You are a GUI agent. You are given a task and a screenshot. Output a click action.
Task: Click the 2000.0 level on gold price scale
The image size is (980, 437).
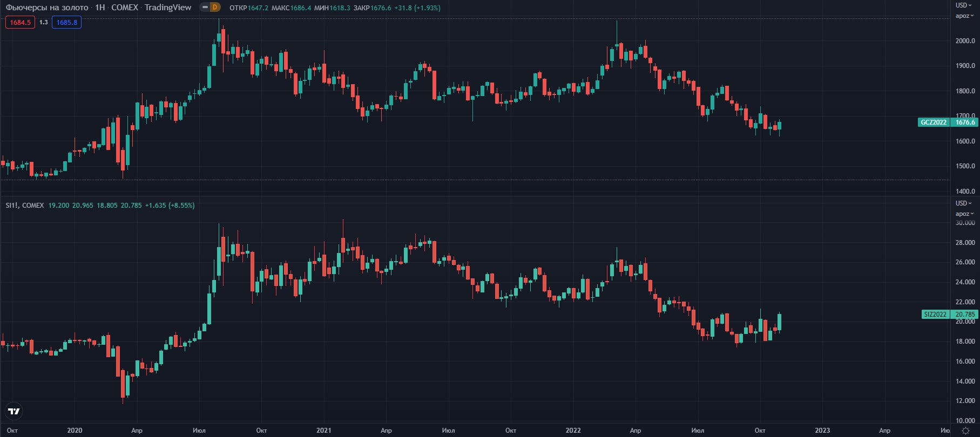click(965, 41)
